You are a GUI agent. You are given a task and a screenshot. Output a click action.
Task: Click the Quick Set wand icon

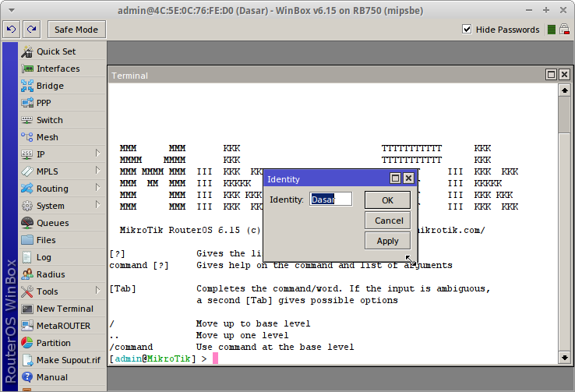click(26, 51)
